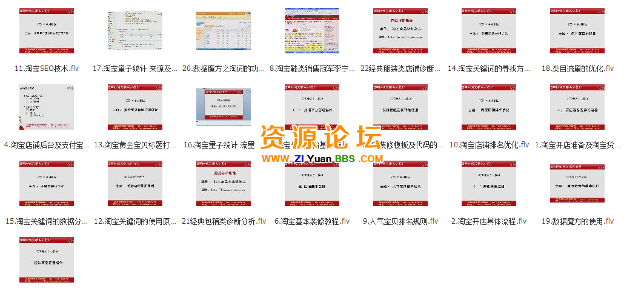Screen dimensions: 644x288
Task: Select the 20.数据魔方之淘词的功 video thumbnail
Action: point(224,31)
